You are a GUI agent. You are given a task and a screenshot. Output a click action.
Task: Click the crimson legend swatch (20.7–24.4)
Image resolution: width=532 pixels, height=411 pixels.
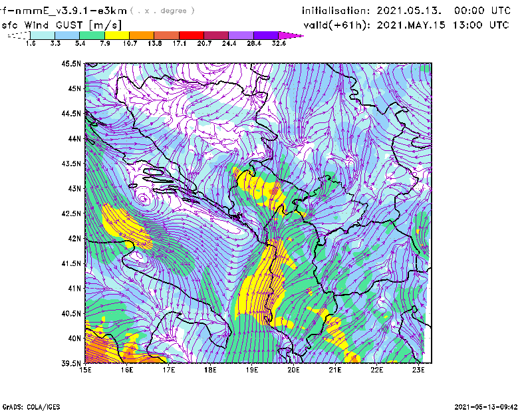tap(216, 35)
